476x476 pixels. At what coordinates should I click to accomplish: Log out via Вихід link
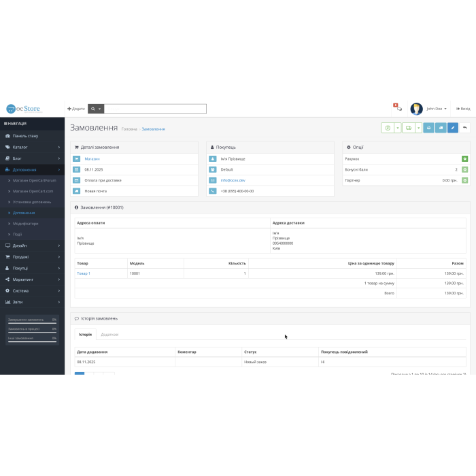(x=463, y=109)
